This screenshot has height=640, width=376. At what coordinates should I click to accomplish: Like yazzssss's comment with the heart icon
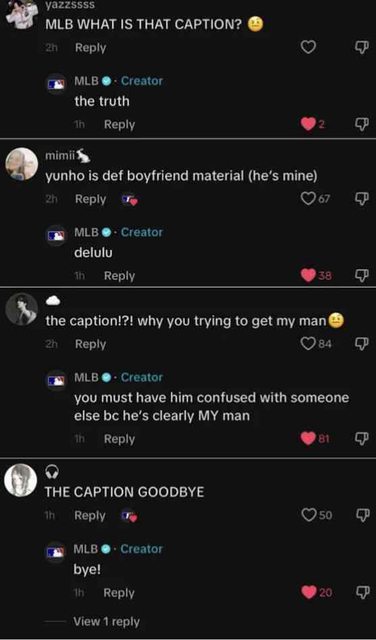[x=308, y=48]
